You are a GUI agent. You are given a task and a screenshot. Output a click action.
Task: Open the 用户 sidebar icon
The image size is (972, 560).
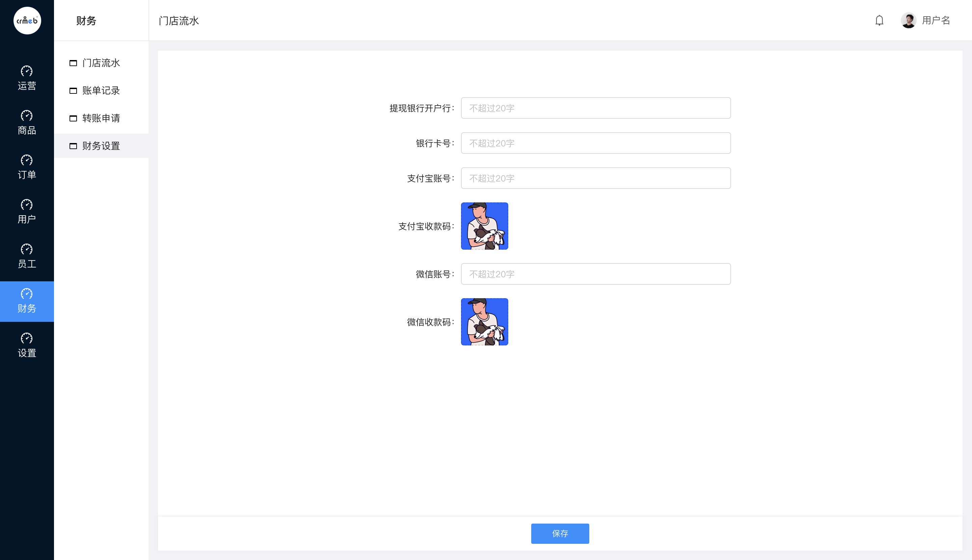coord(27,205)
